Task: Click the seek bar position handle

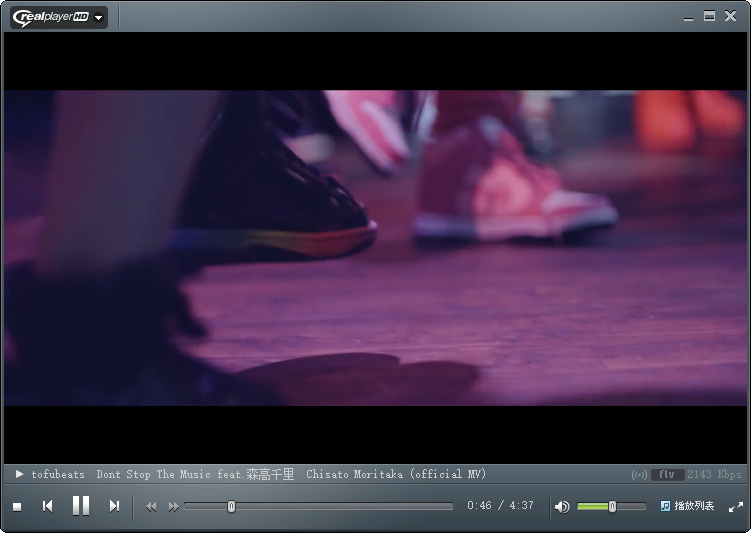Action: coord(231,507)
